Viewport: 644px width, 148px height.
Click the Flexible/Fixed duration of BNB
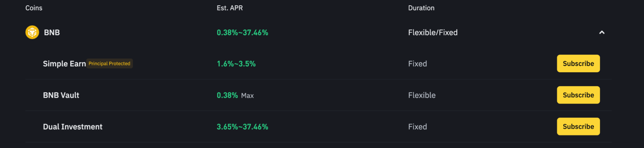click(x=433, y=32)
